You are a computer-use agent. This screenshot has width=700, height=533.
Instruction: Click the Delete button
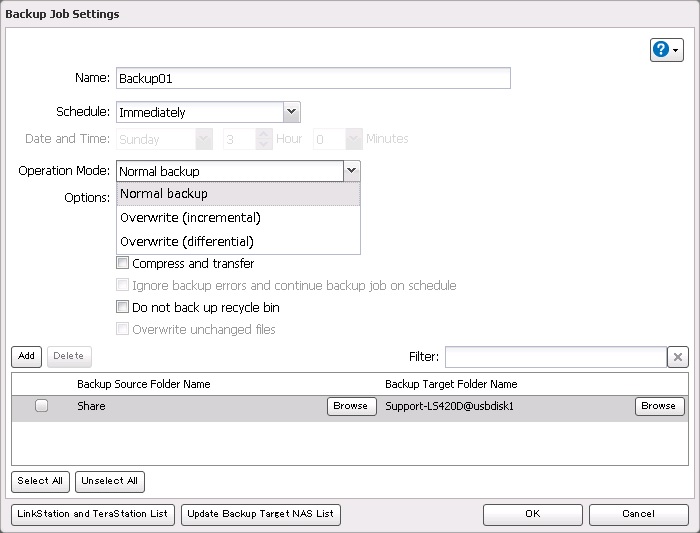click(69, 357)
